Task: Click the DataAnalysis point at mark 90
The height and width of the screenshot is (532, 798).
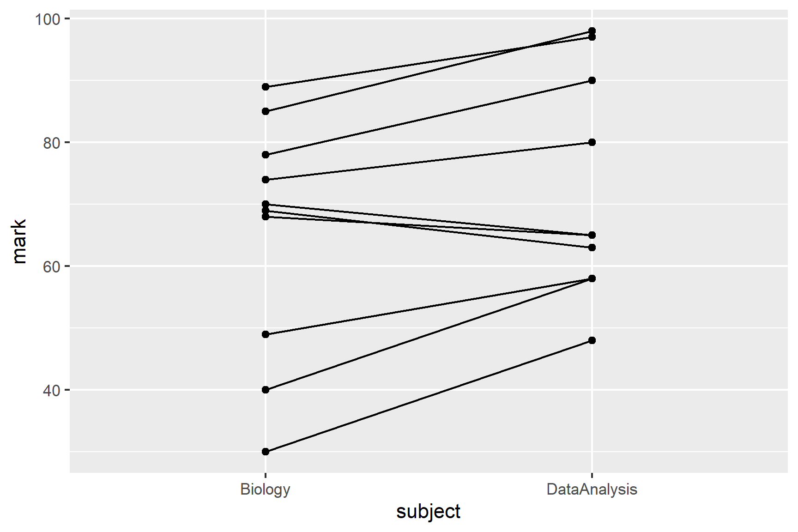Action: (592, 80)
